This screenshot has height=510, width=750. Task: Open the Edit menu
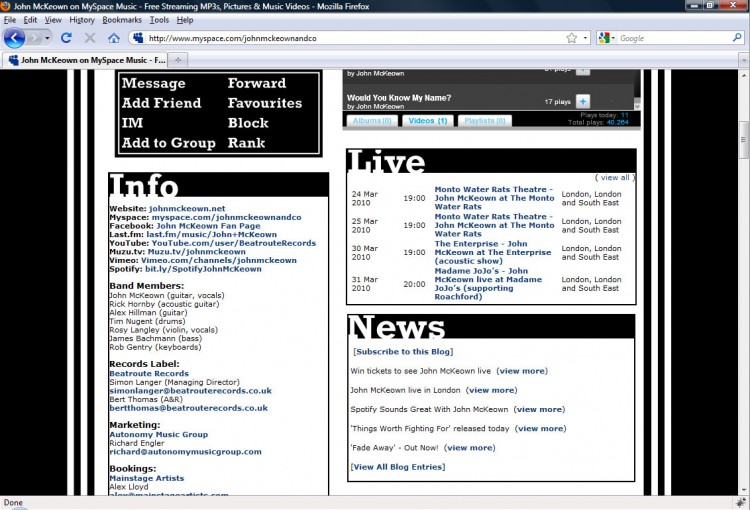tap(30, 20)
